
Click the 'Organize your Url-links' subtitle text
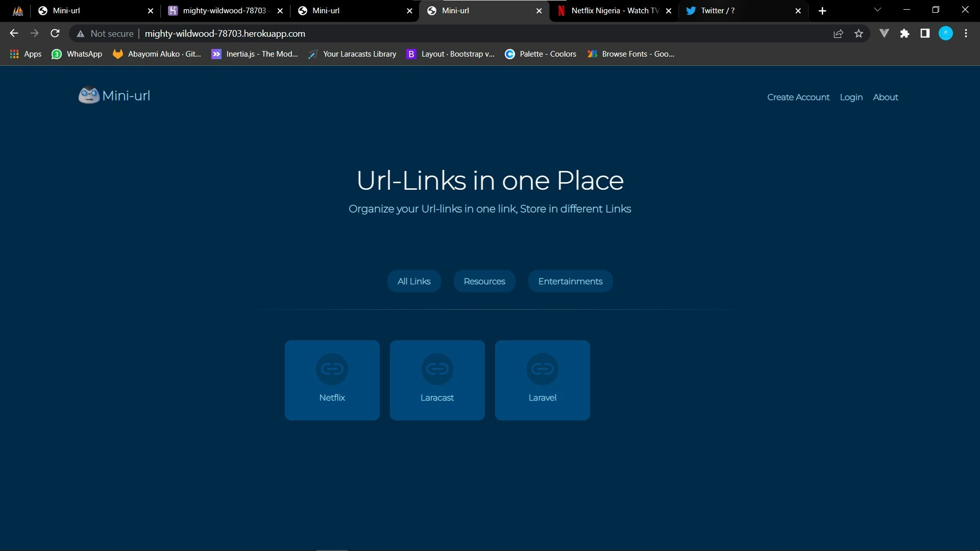(490, 209)
